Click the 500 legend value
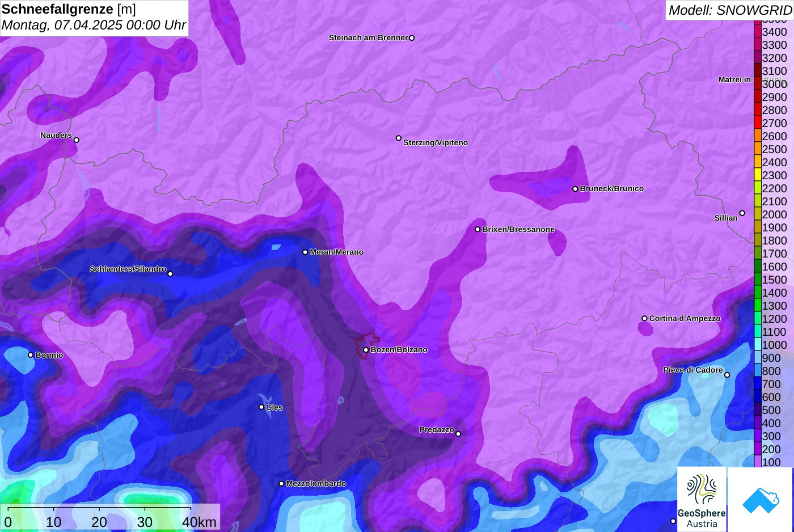794x532 pixels. click(x=771, y=410)
